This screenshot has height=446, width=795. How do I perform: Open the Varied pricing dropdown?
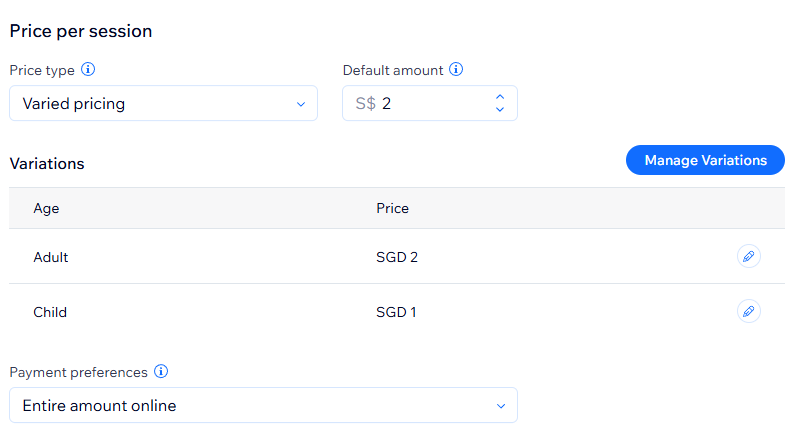pyautogui.click(x=163, y=103)
